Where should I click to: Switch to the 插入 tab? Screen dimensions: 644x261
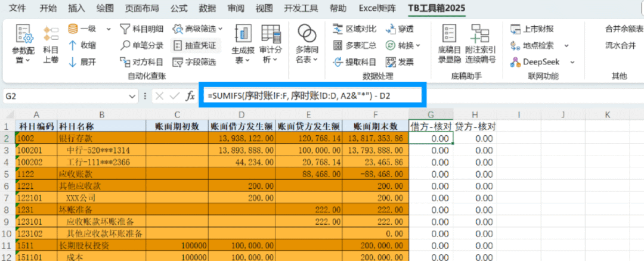pyautogui.click(x=76, y=8)
